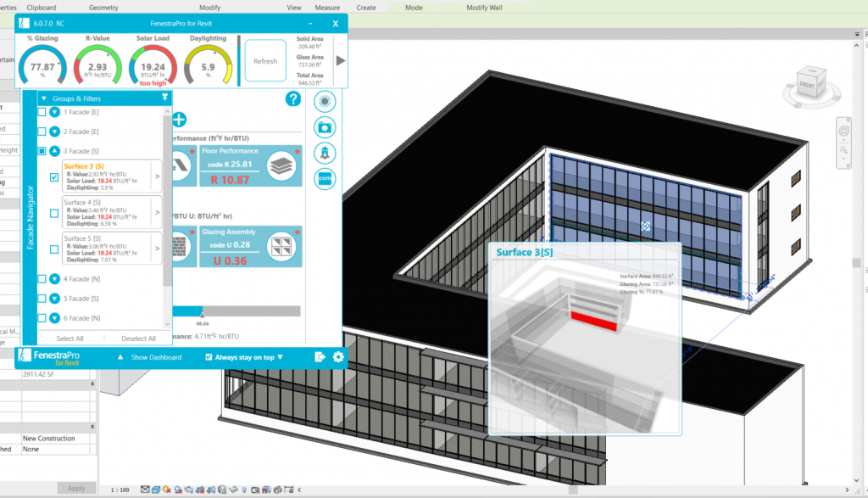Toggle Sun Path in view control bar
Image resolution: width=868 pixels, height=498 pixels.
(x=167, y=490)
